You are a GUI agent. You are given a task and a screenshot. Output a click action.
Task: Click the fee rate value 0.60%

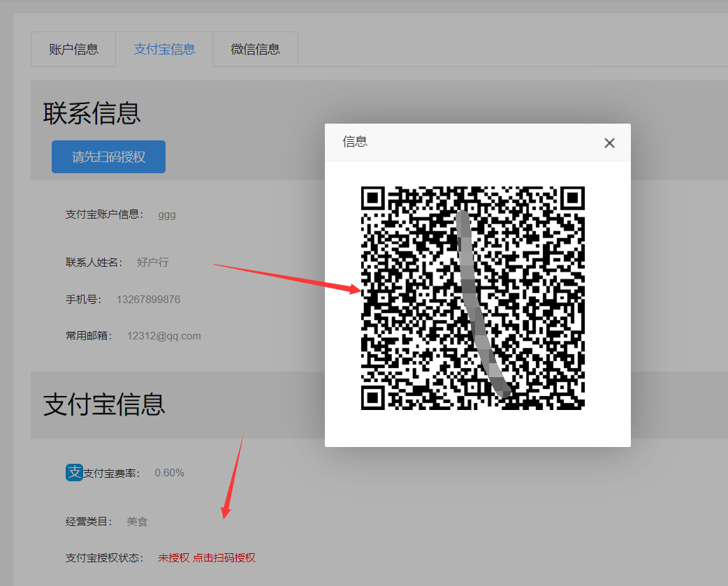pyautogui.click(x=170, y=473)
